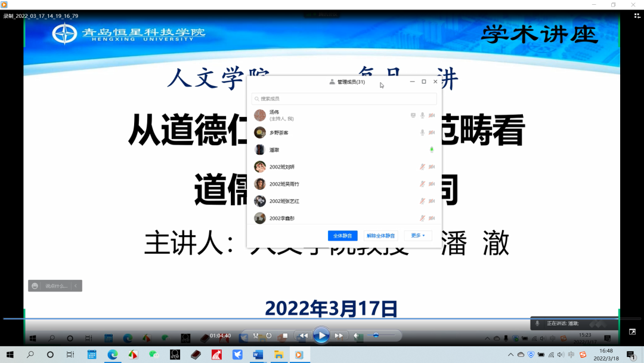Click the fast-forward button in player
The image size is (644, 363).
click(339, 336)
